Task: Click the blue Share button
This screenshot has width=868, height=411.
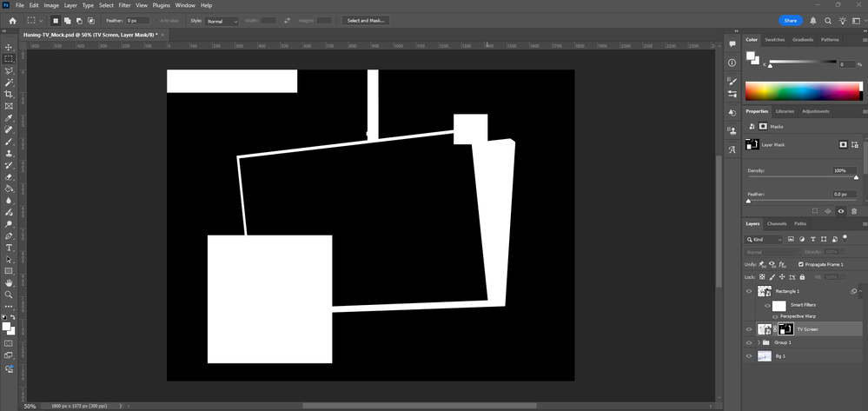Action: click(790, 20)
